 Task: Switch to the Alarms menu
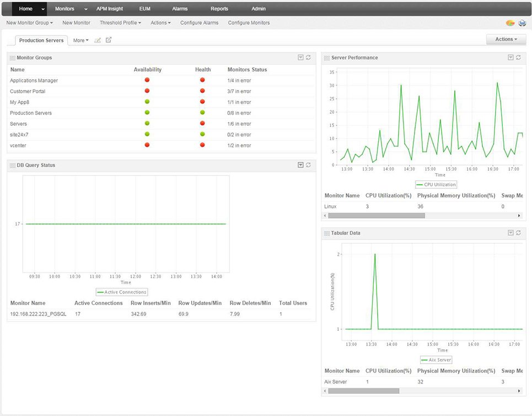pos(180,8)
